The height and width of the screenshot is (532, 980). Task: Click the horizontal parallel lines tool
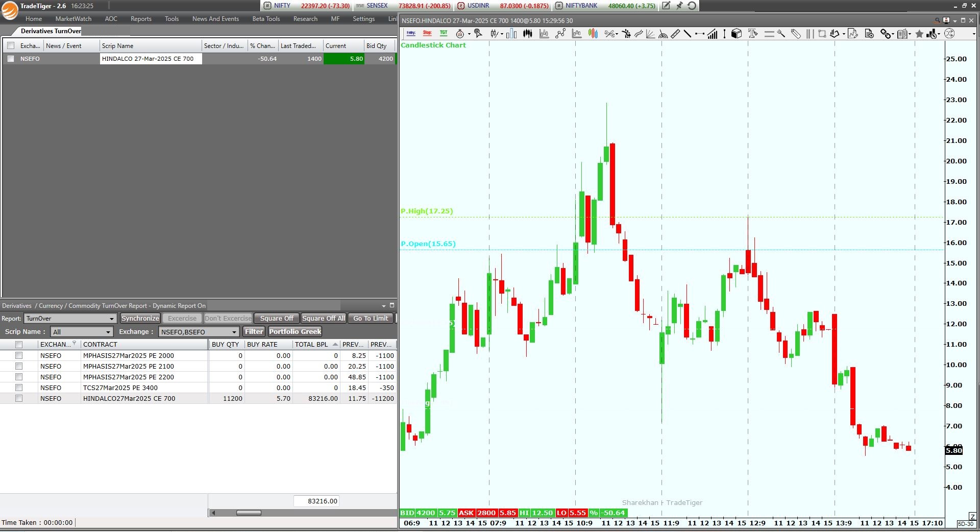pos(769,34)
